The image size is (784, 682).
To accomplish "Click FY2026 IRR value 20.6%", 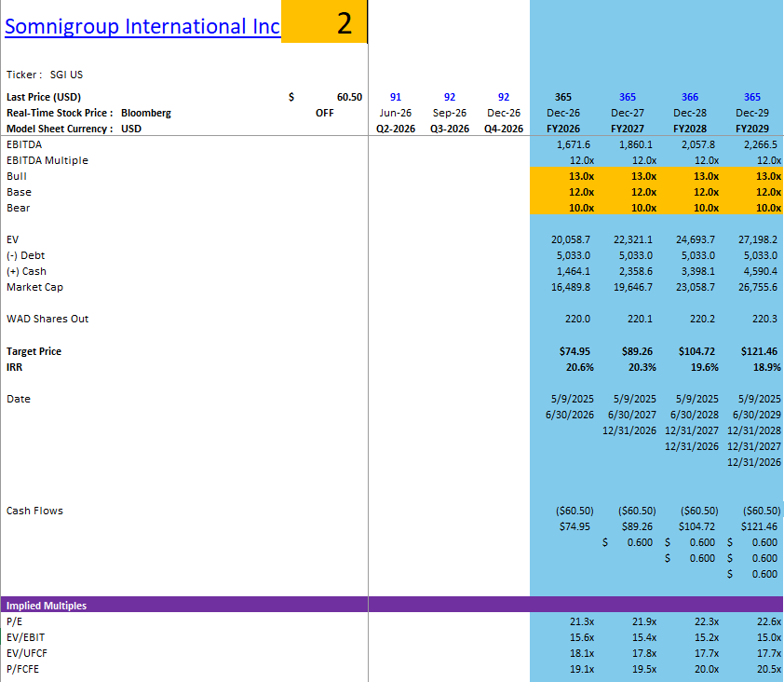I will coord(580,367).
